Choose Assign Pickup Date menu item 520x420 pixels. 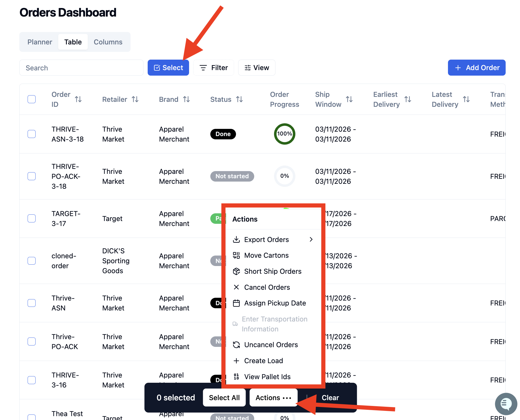[273, 303]
